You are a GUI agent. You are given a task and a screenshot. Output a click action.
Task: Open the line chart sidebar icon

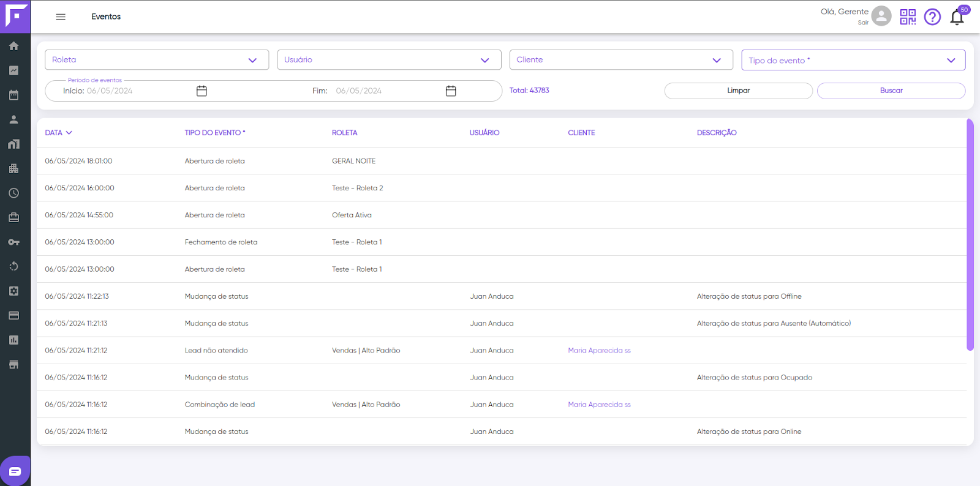pyautogui.click(x=13, y=70)
